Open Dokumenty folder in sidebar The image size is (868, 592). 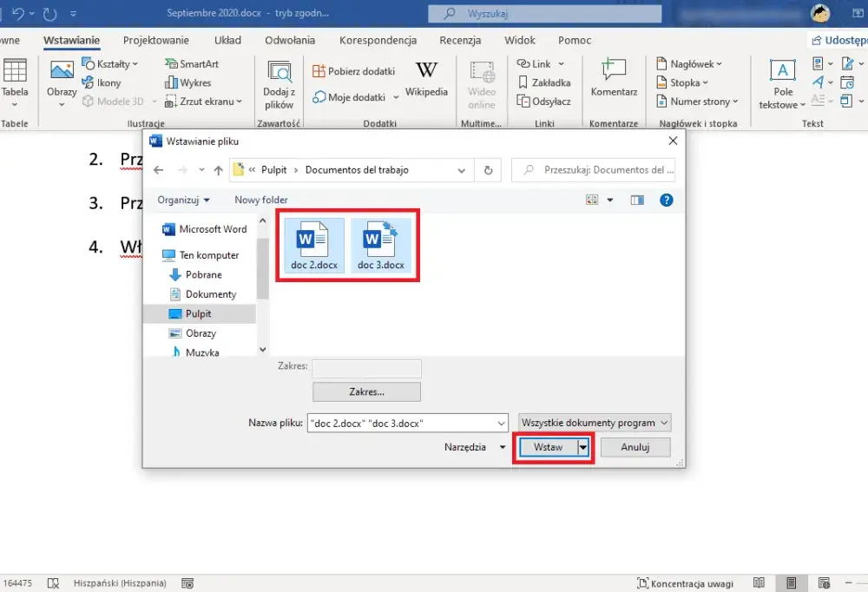tap(203, 294)
